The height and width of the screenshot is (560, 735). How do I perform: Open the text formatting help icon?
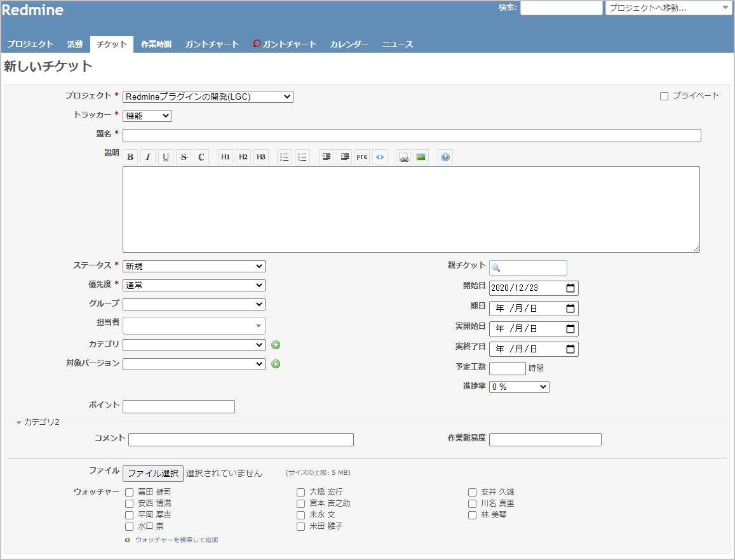445,157
